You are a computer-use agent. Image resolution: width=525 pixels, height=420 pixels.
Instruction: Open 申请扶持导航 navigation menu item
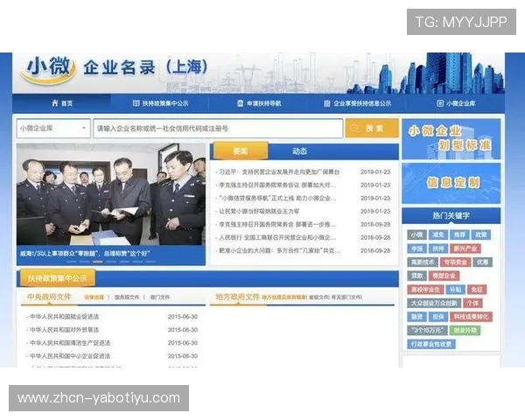pos(259,103)
